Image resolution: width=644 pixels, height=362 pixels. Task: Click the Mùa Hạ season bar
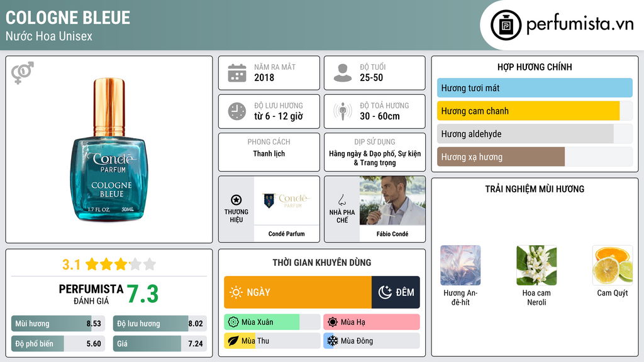pyautogui.click(x=372, y=322)
